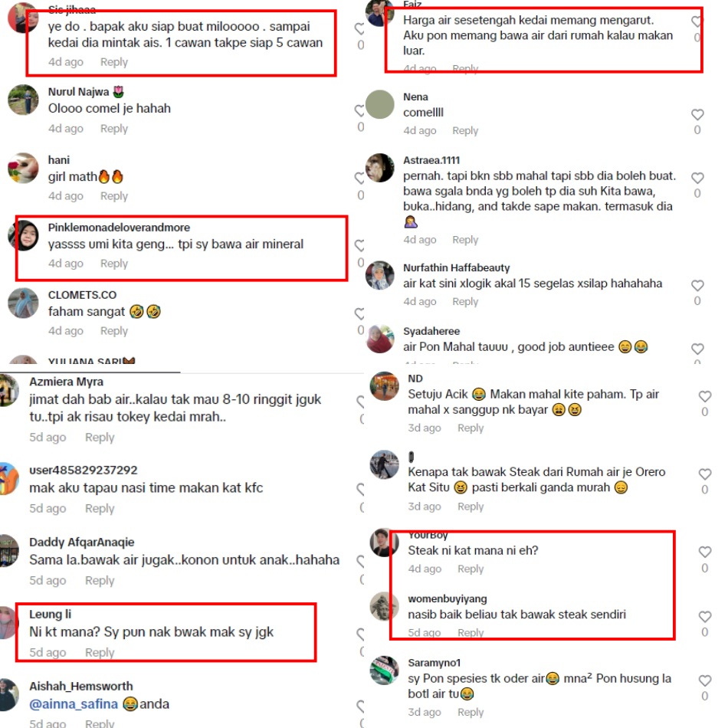The width and height of the screenshot is (728, 728).
Task: Like Astraea.1111's comment with heart icon
Action: click(x=697, y=178)
